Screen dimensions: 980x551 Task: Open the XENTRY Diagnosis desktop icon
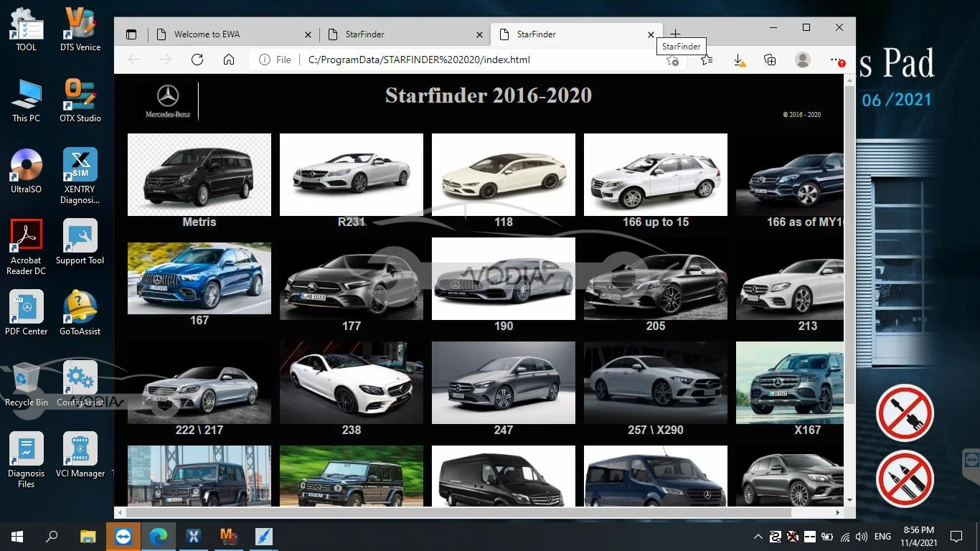click(x=80, y=166)
